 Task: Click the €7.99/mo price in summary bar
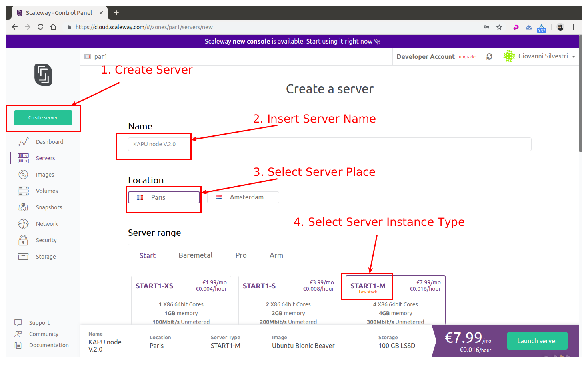(468, 338)
